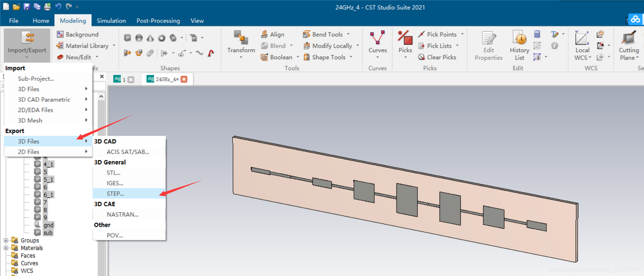Open the Material Library dropdown arrow
The height and width of the screenshot is (276, 644).
click(114, 46)
